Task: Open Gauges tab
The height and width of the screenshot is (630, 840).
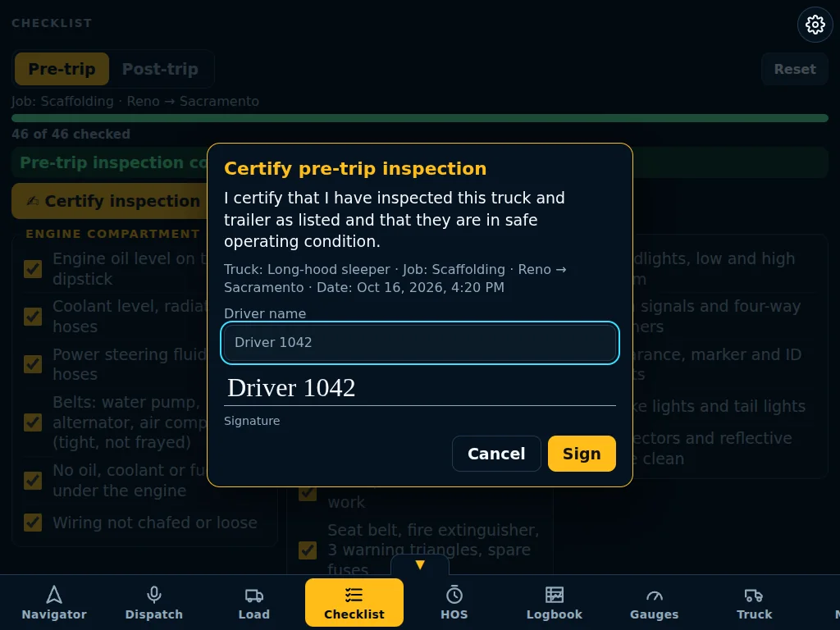Action: point(654,602)
